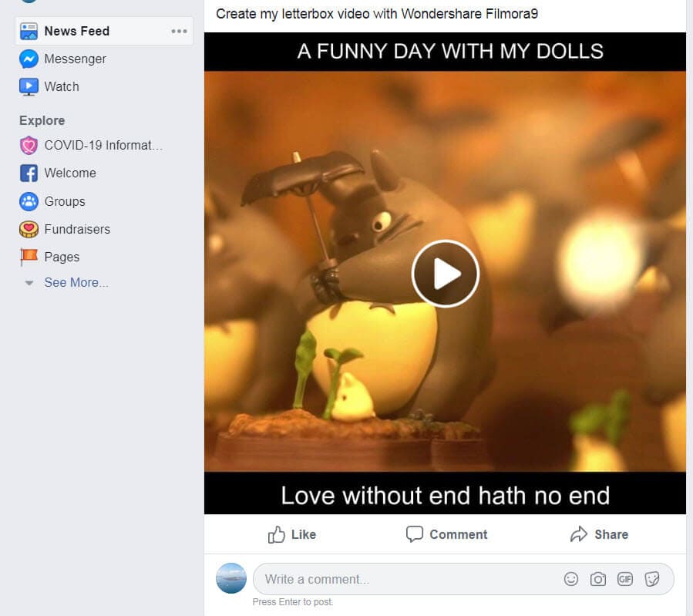Click the Fundraisers coin heart icon
This screenshot has width=693, height=616.
point(29,229)
